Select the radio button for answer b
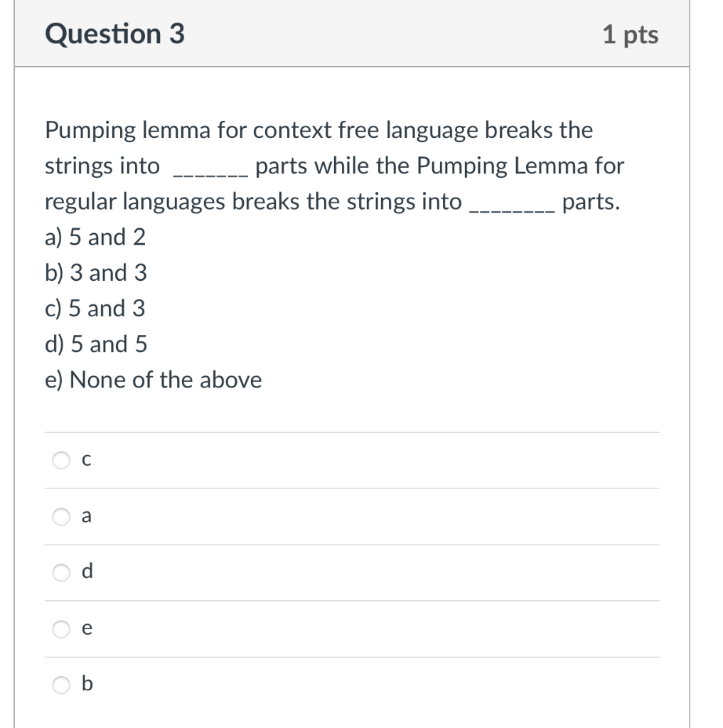The height and width of the screenshot is (728, 723). (x=61, y=684)
